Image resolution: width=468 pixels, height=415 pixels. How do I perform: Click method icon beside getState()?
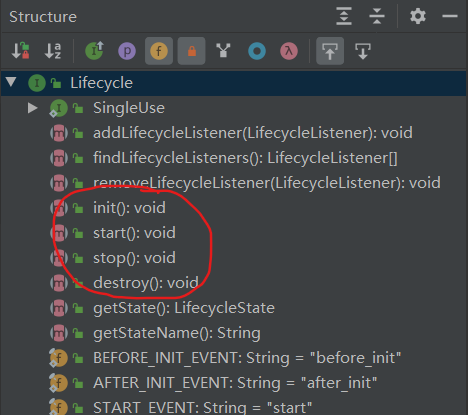click(x=59, y=308)
